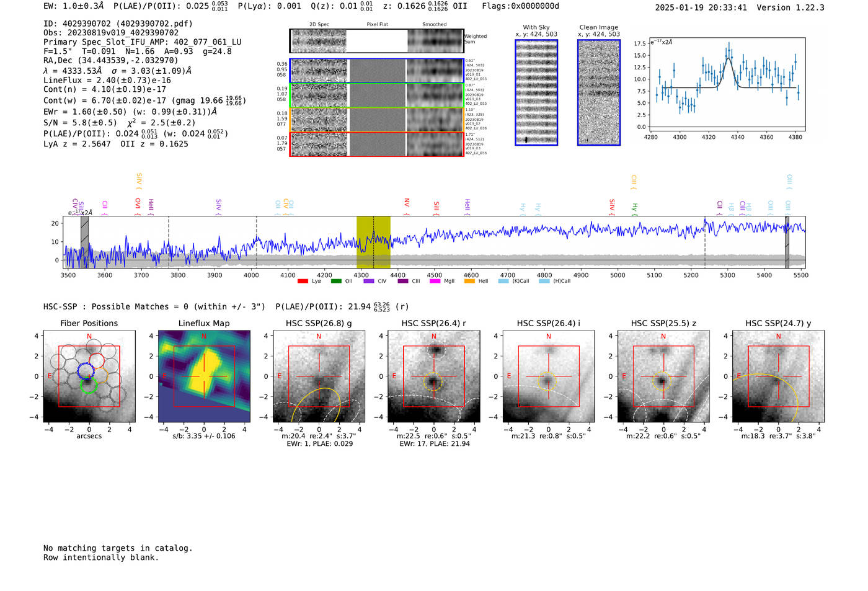Click the orange-outlined fiber 2D spectrum row
Image resolution: width=868 pixels, height=591 pixels.
tap(376, 120)
